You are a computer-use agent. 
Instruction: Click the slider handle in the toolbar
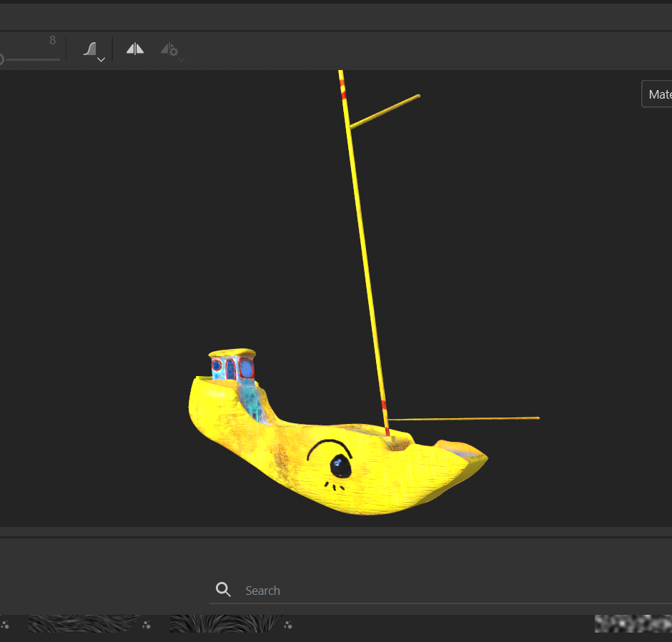[1, 60]
